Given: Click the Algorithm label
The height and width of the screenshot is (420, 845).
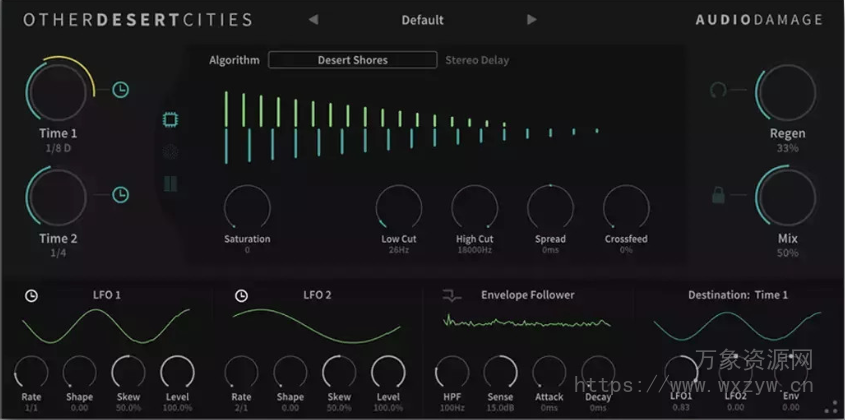Looking at the screenshot, I should (234, 60).
